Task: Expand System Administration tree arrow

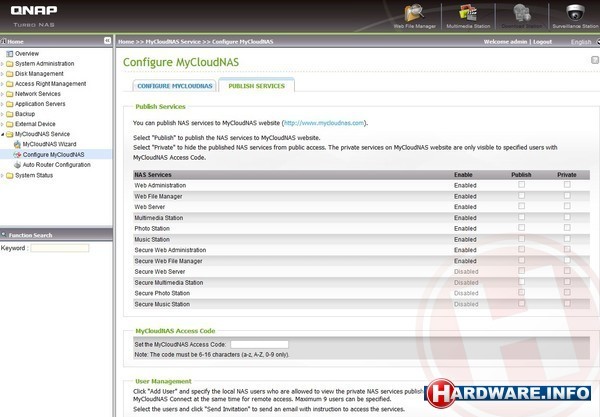Action: tap(2, 64)
